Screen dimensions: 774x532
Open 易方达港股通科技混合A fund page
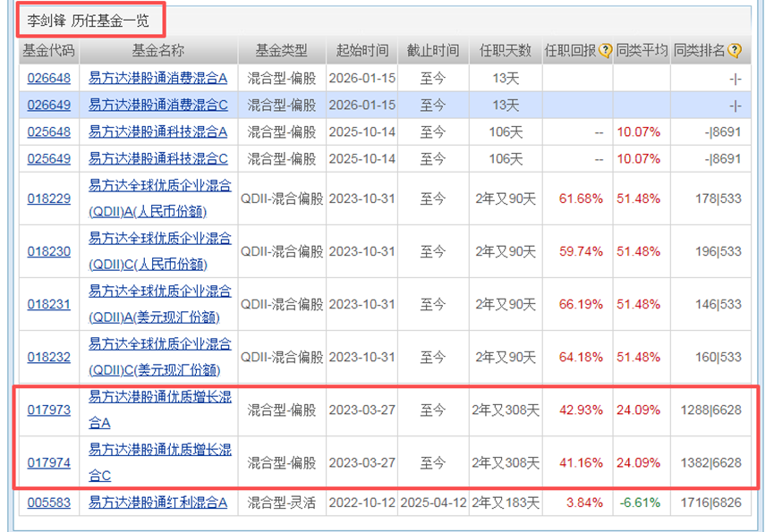(x=158, y=132)
